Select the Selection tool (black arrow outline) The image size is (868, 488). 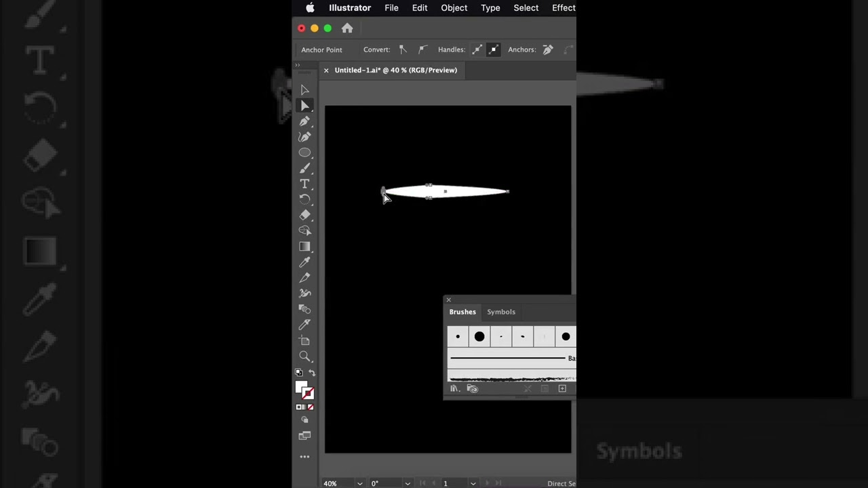pos(304,90)
